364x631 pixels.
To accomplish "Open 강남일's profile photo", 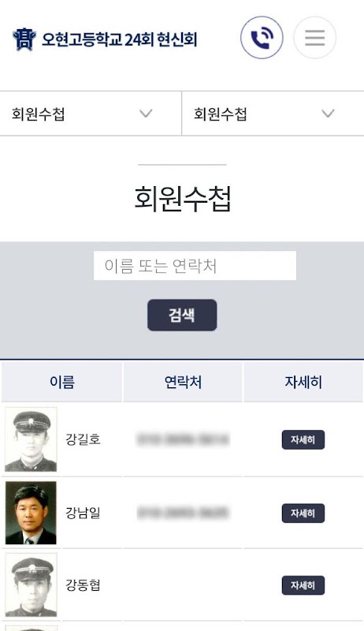I will click(x=31, y=513).
